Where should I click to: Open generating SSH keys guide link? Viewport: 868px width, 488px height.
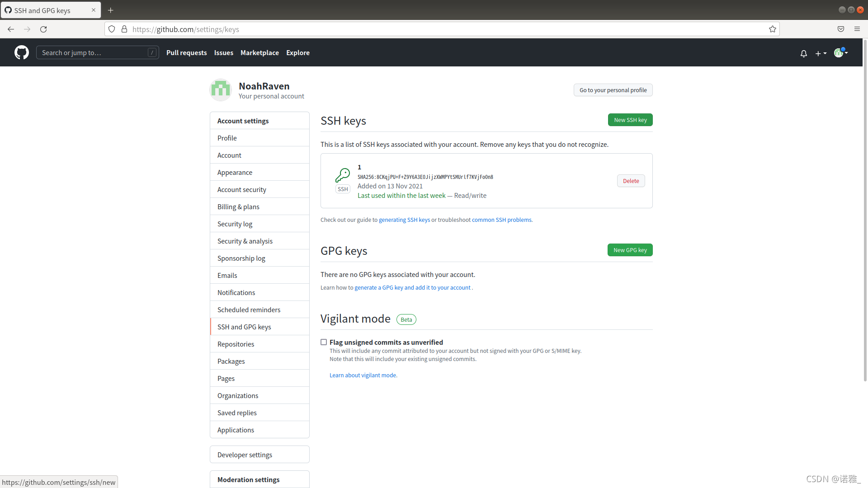[404, 220]
